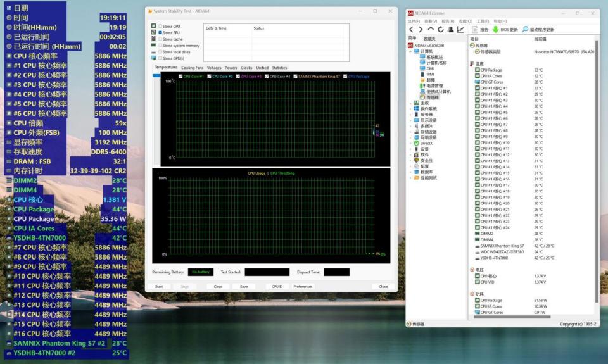
Task: Switch to the Cooling Fans tab
Action: click(x=192, y=68)
